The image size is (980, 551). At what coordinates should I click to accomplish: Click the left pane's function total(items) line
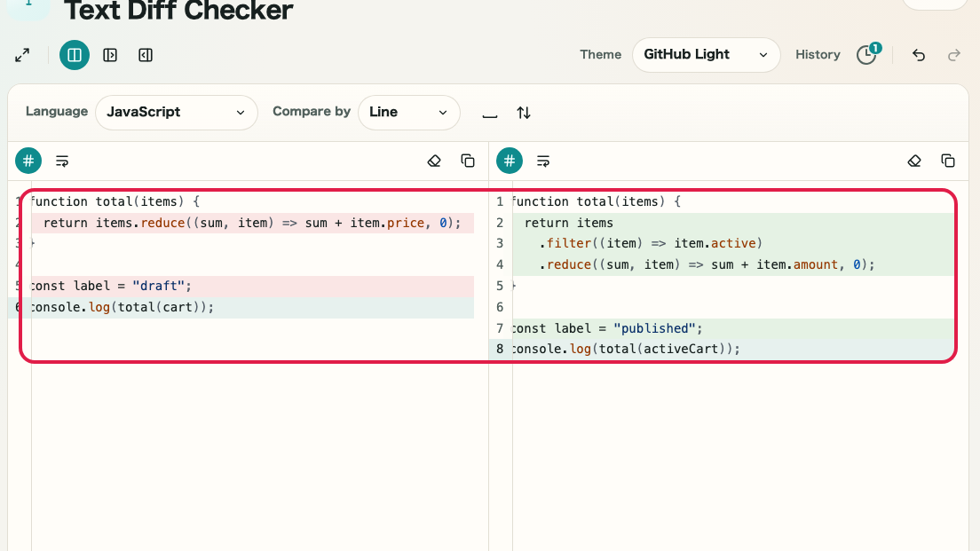252,201
